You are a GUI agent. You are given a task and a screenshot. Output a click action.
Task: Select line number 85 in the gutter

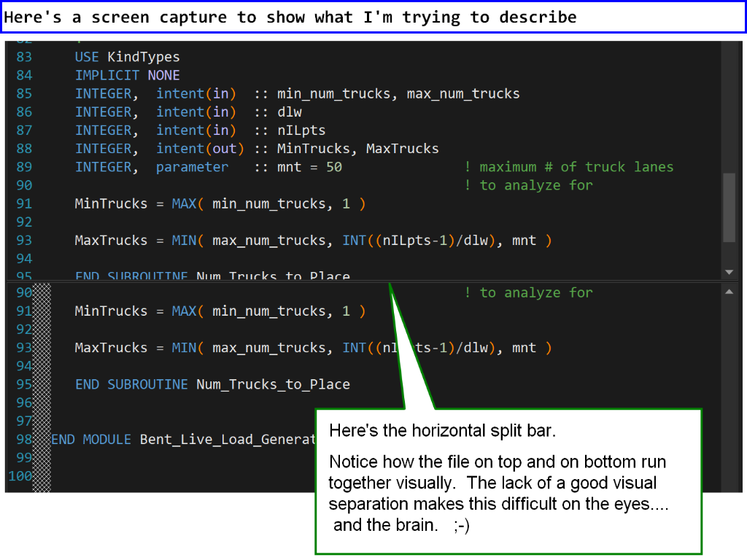(x=24, y=94)
